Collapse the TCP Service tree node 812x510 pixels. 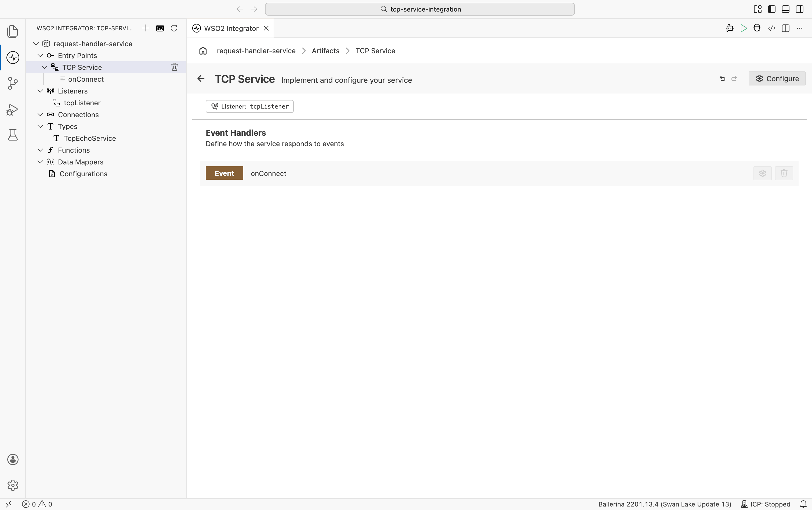pos(45,67)
